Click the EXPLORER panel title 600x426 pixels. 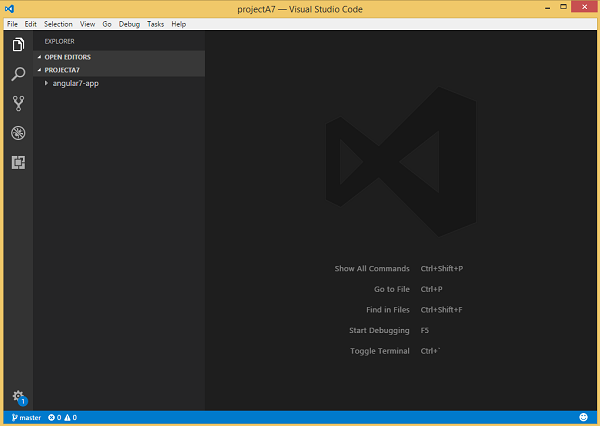[59, 41]
